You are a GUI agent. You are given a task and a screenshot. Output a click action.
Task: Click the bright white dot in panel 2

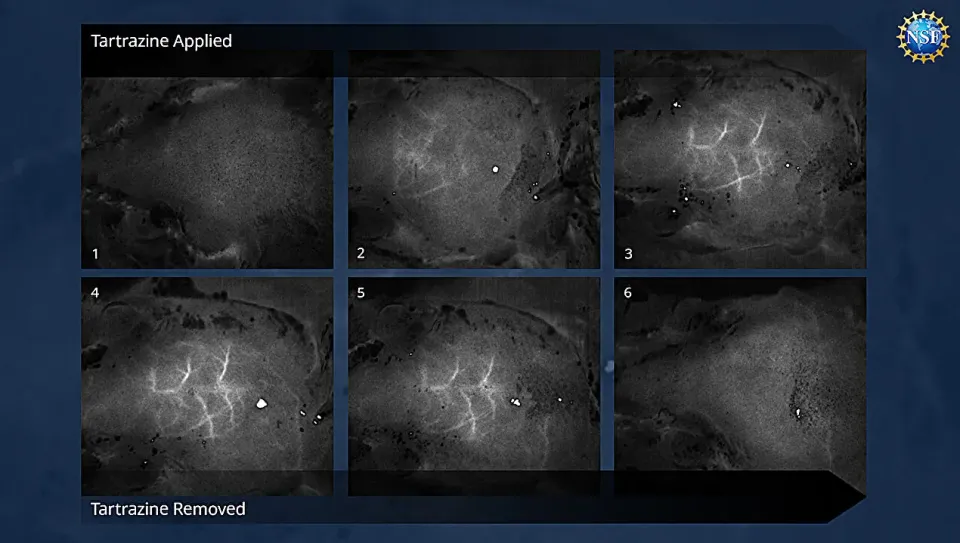(x=495, y=169)
